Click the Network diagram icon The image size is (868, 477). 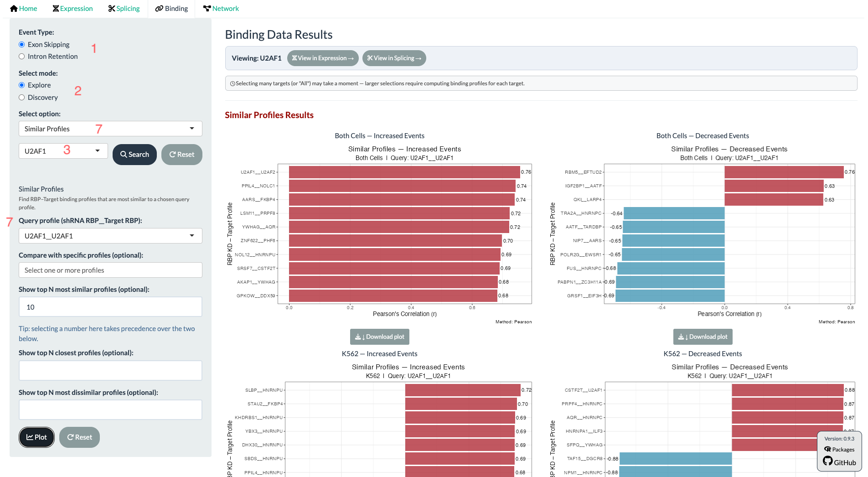(x=207, y=9)
